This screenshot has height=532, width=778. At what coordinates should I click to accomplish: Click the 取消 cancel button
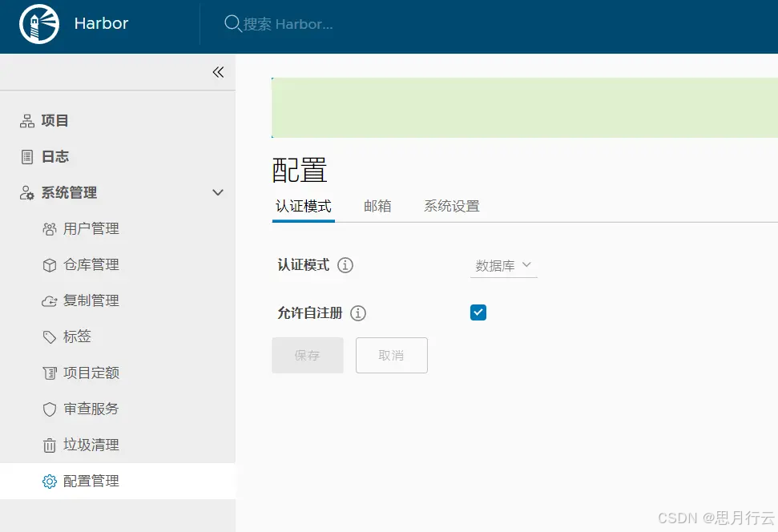[x=391, y=355]
